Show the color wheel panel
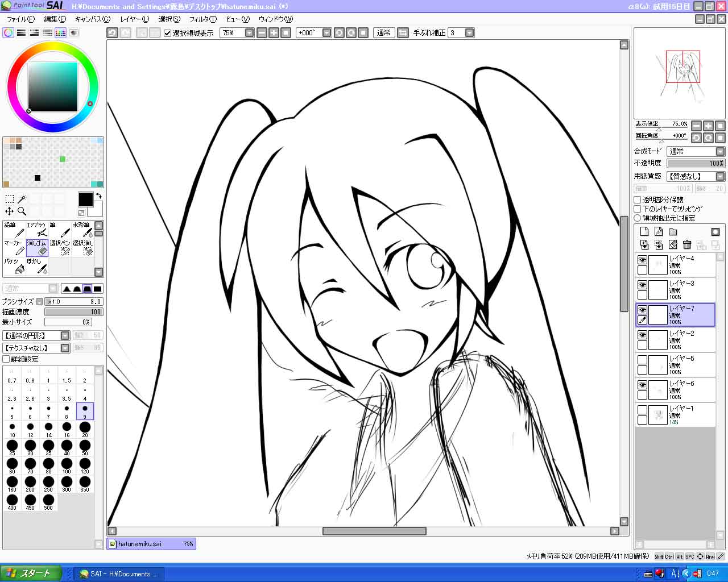Image resolution: width=728 pixels, height=582 pixels. tap(8, 33)
